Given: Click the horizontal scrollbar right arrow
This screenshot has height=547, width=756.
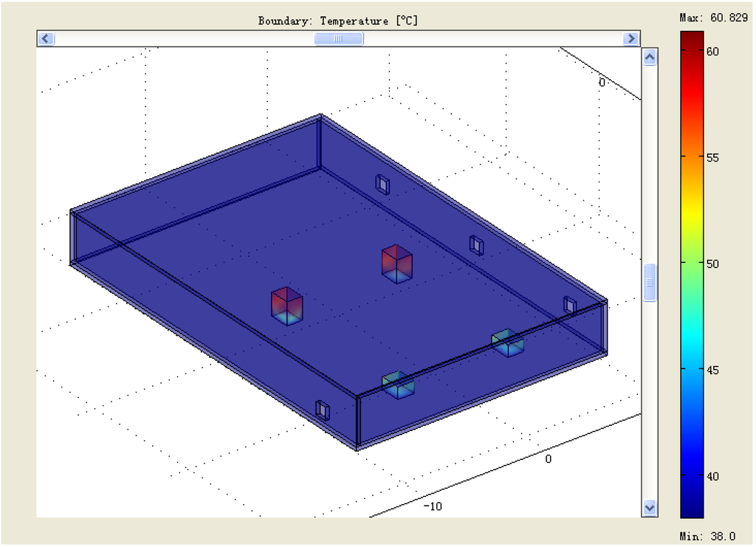Looking at the screenshot, I should (x=630, y=38).
